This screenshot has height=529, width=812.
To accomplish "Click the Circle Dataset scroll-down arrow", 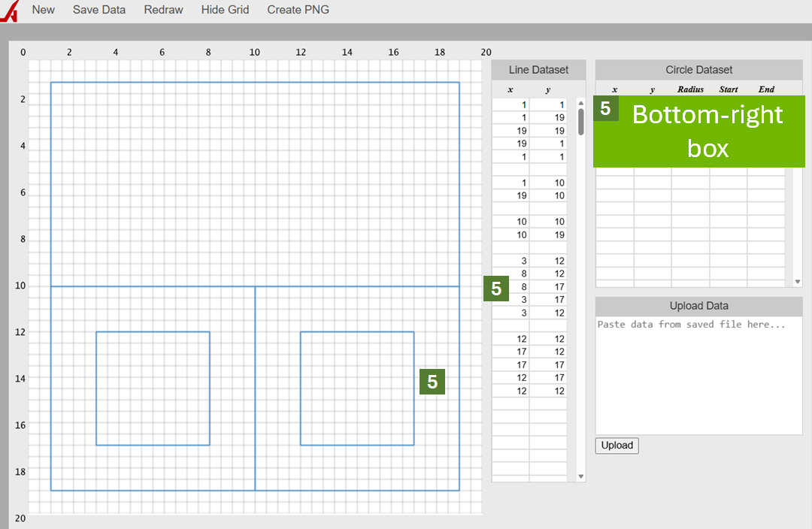I will 798,282.
